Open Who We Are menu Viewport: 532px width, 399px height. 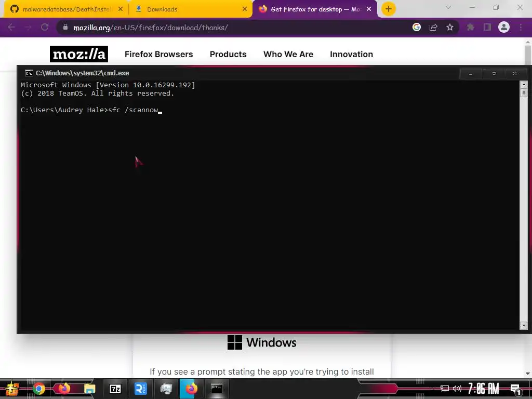[288, 54]
